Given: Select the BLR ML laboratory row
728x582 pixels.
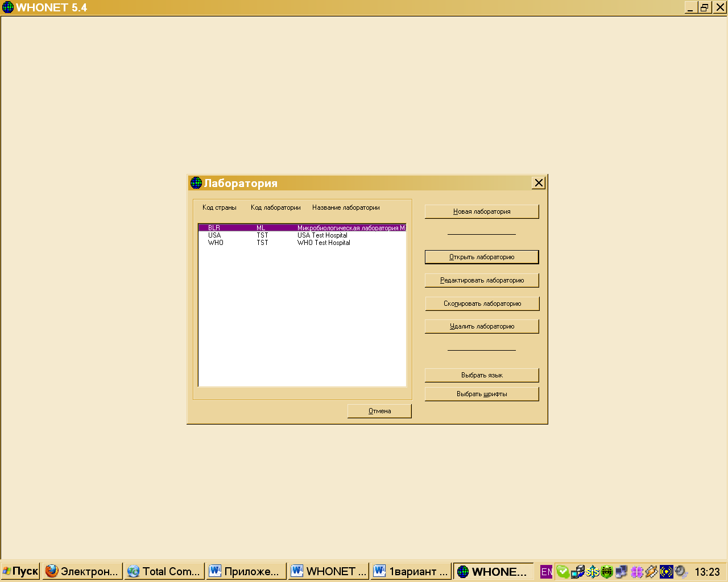Looking at the screenshot, I should point(302,228).
